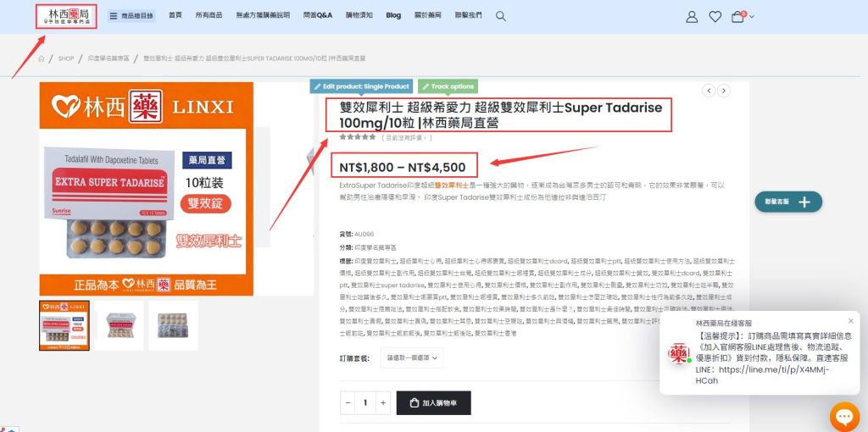The image size is (868, 432).
Task: Open the user account icon
Action: tap(692, 17)
